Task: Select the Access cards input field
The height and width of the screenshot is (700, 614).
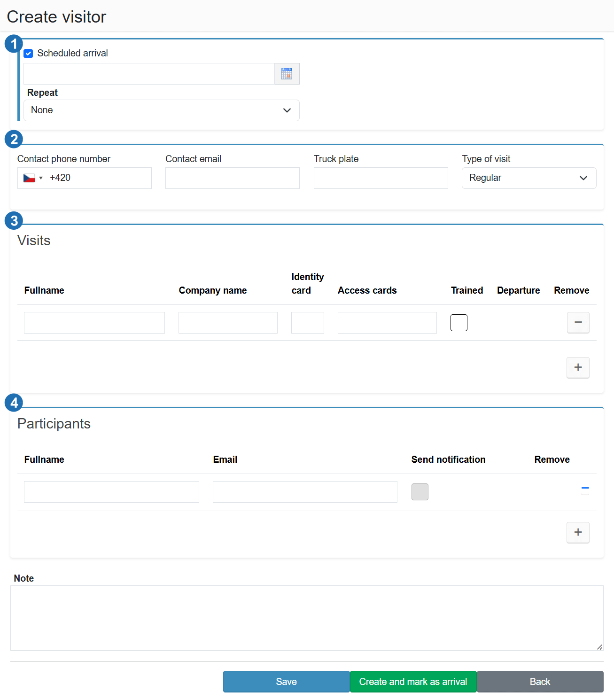Action: pos(387,323)
